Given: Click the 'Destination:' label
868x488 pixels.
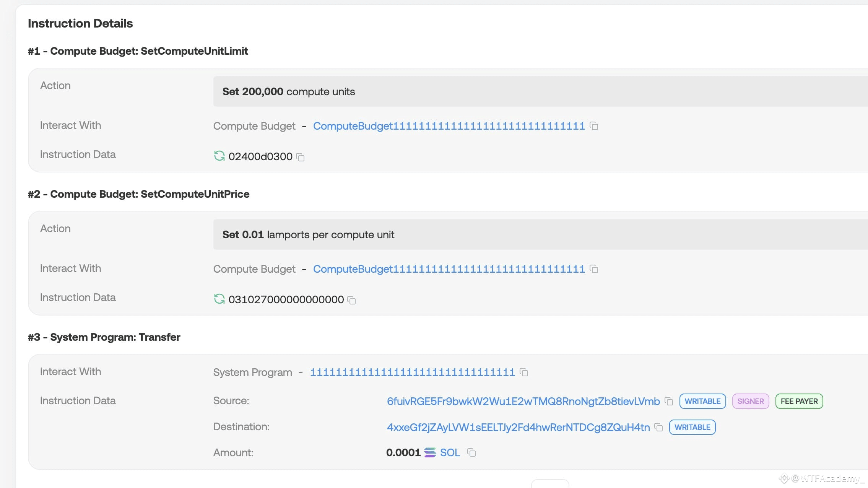Looking at the screenshot, I should [x=241, y=426].
